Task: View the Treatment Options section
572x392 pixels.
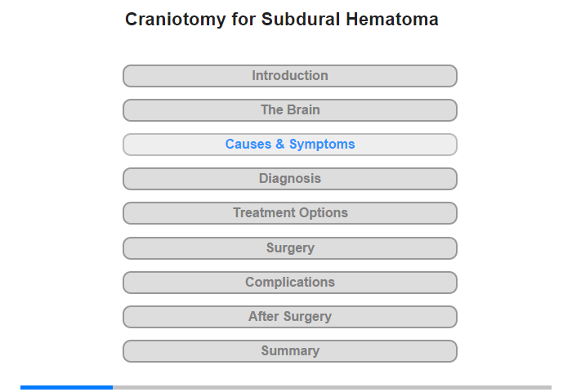Action: (289, 213)
